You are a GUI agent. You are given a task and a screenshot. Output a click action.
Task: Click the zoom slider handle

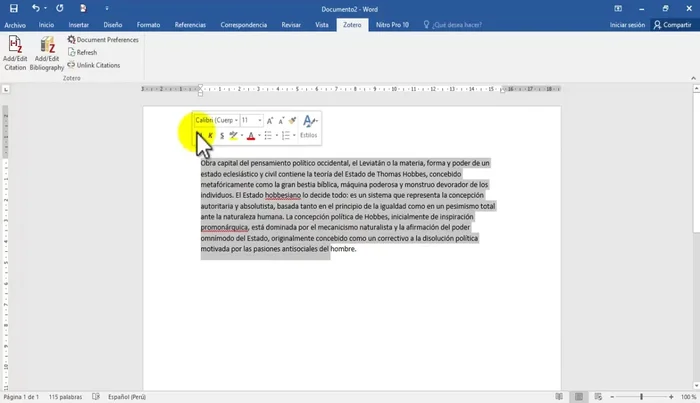pyautogui.click(x=641, y=397)
